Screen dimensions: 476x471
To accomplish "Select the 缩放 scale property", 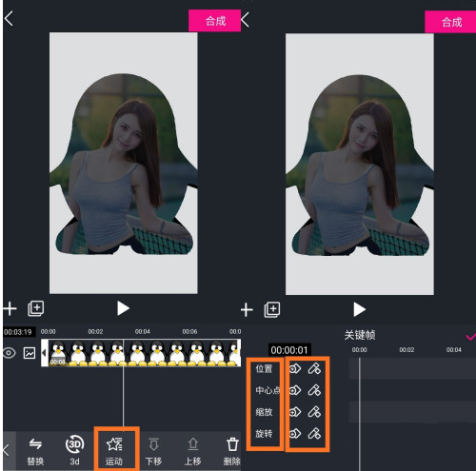I will click(264, 412).
